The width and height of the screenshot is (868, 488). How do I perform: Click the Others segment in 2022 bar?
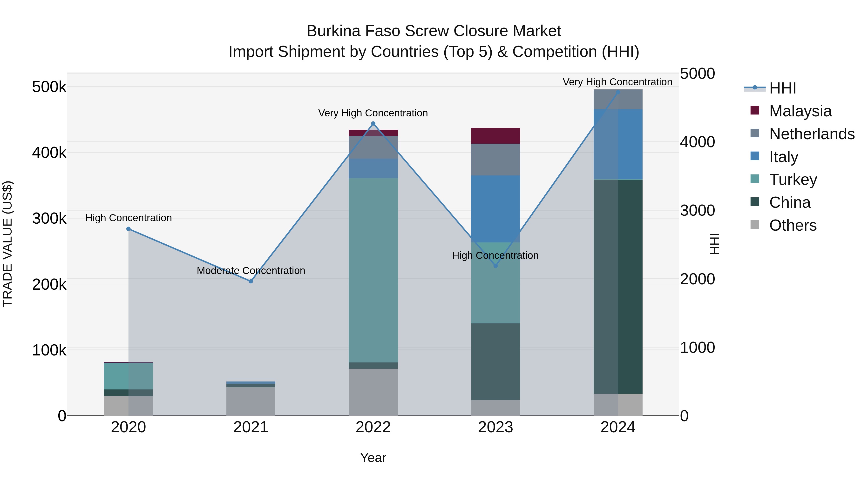pos(373,392)
